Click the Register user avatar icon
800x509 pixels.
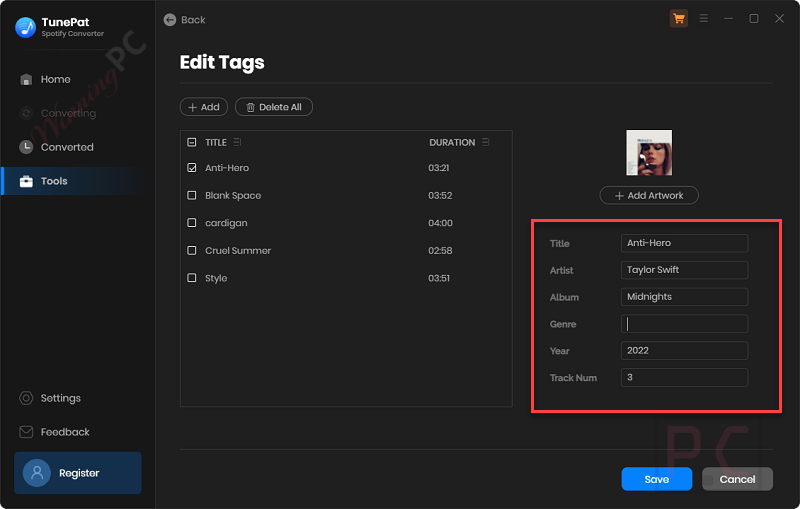(x=37, y=473)
